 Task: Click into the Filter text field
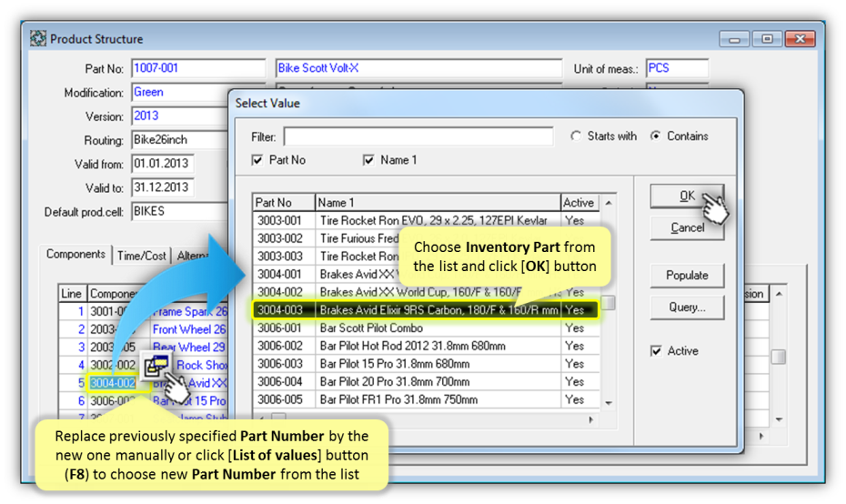418,136
